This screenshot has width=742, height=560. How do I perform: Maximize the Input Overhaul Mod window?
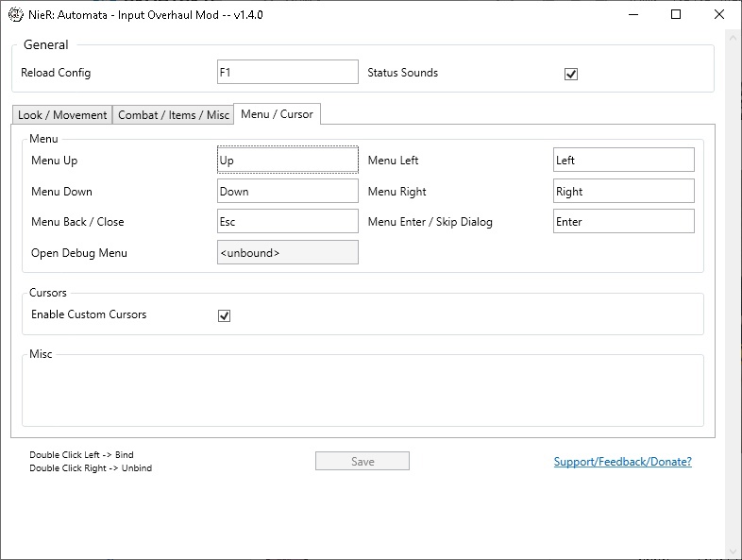point(676,15)
